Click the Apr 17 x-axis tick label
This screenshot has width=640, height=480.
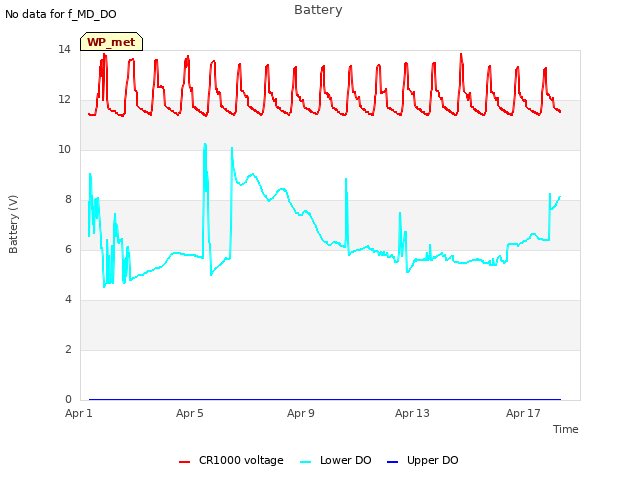pos(523,413)
